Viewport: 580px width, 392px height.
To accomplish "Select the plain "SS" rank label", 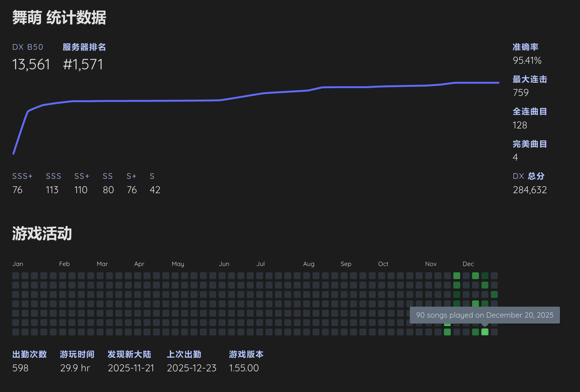I will [108, 176].
